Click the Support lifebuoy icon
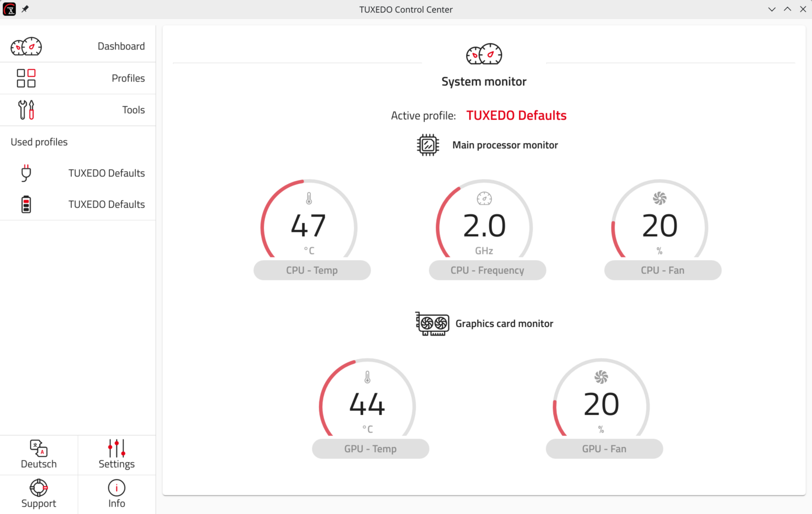The width and height of the screenshot is (812, 514). tap(39, 488)
